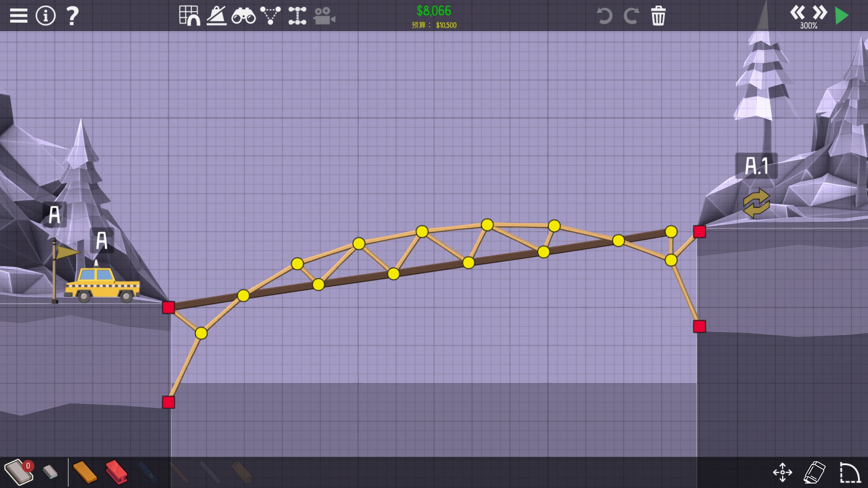868x488 pixels.
Task: Toggle the slope angle measurement tool
Action: click(x=217, y=16)
